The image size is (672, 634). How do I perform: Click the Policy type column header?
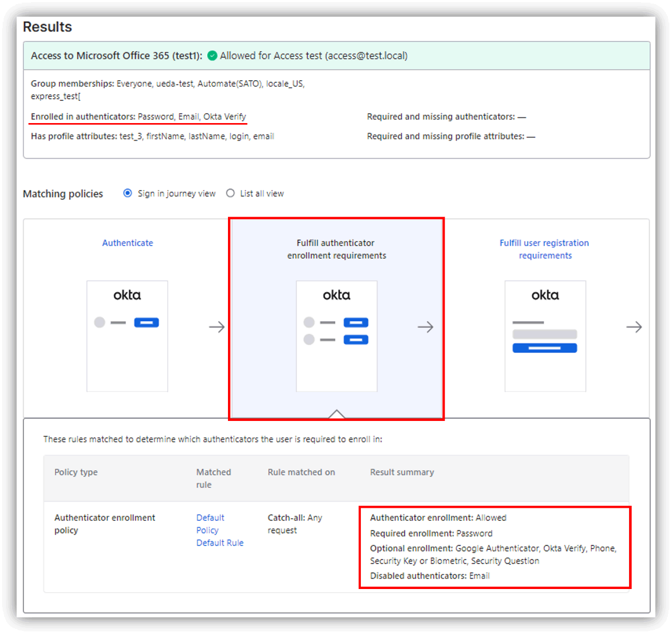76,472
